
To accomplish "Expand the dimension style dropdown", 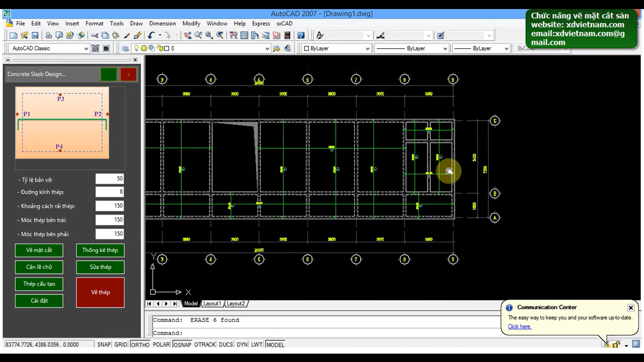I will pyautogui.click(x=429, y=36).
